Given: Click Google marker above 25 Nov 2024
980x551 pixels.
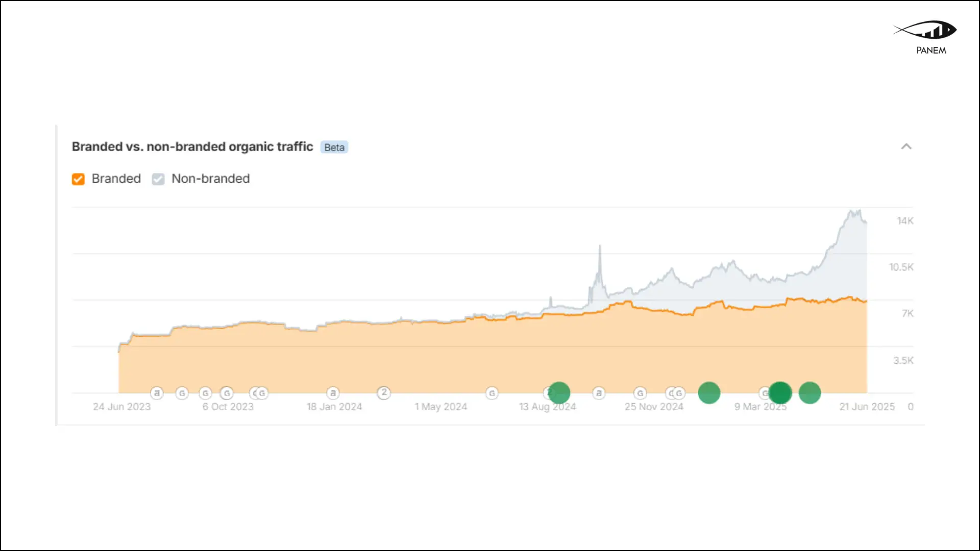Looking at the screenshot, I should (x=640, y=393).
